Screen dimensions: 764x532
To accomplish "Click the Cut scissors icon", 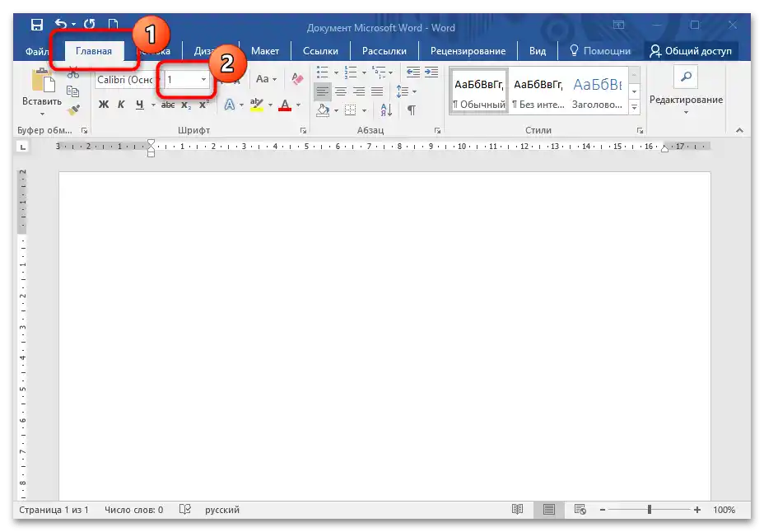I will tap(73, 74).
